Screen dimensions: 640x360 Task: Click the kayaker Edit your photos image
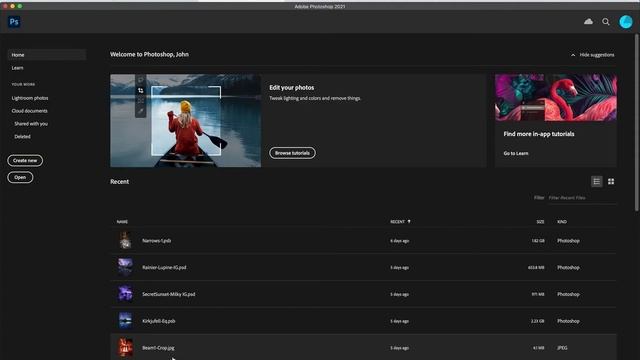[x=186, y=120]
